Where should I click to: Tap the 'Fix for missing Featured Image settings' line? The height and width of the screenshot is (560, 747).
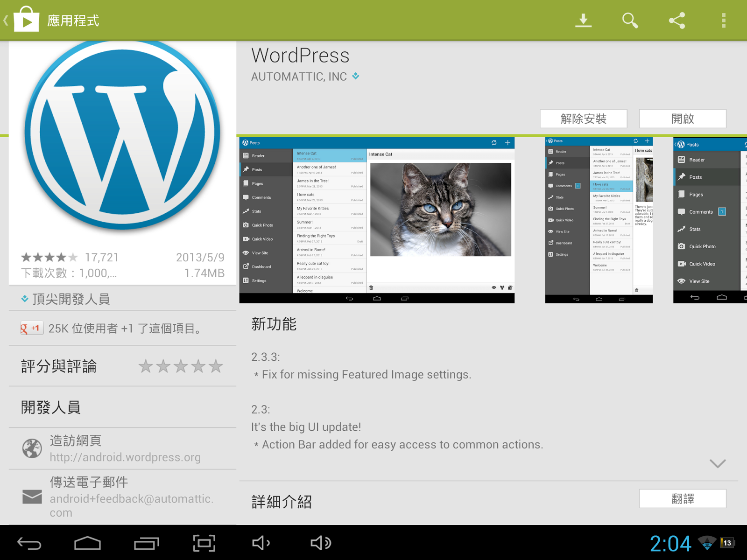pos(363,374)
